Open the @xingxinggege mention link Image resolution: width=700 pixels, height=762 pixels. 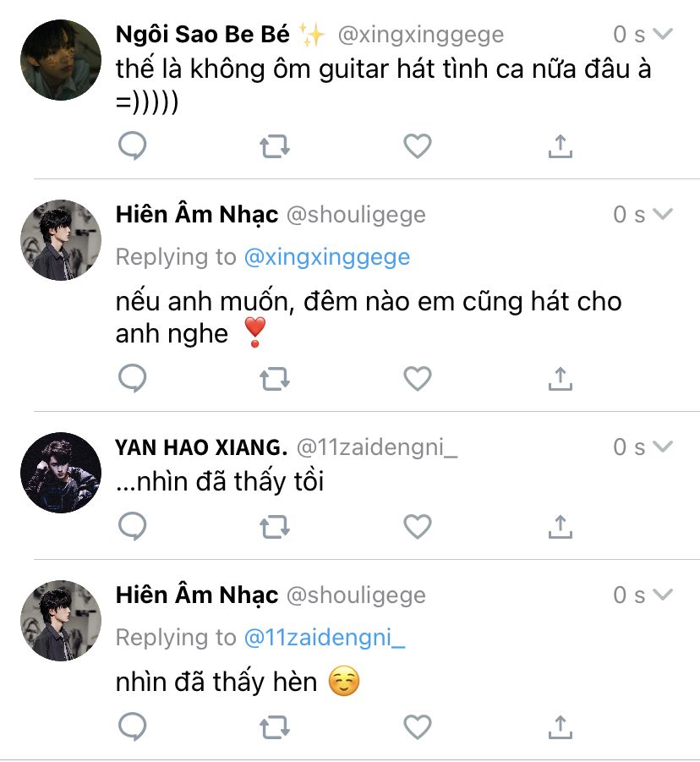326,257
